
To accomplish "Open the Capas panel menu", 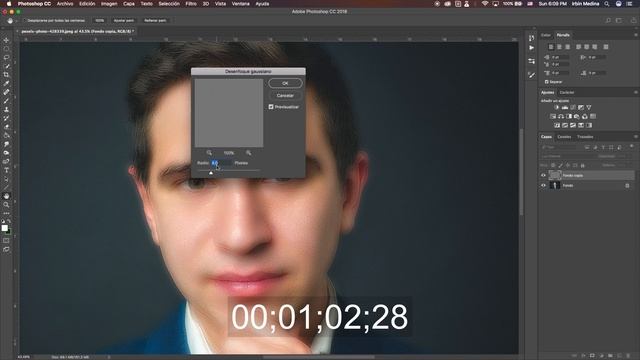I will pyautogui.click(x=636, y=137).
